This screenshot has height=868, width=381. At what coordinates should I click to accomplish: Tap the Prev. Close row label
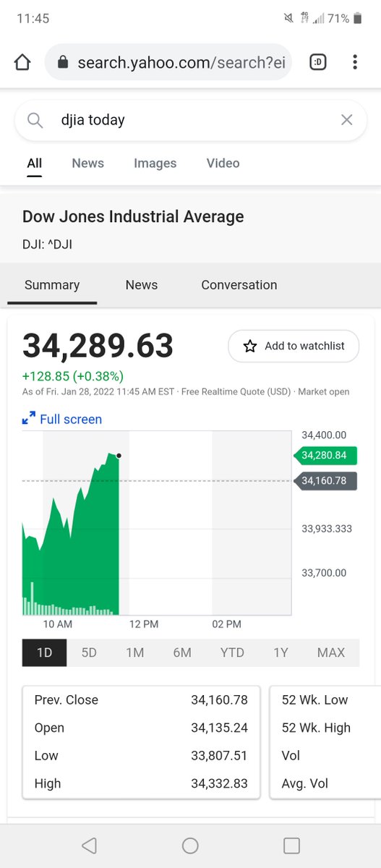[x=67, y=700]
